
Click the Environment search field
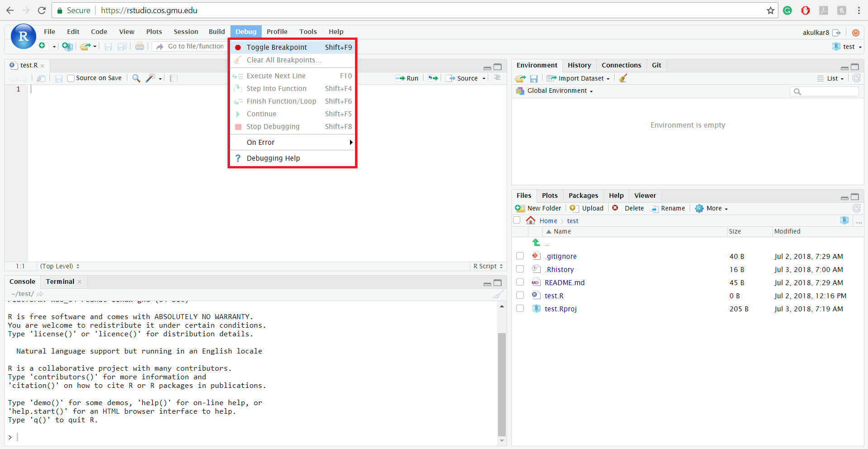[824, 91]
